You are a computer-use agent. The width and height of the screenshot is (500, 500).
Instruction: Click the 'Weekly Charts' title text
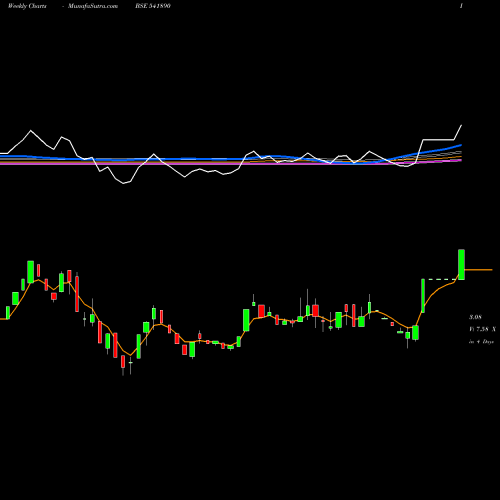pyautogui.click(x=27, y=6)
